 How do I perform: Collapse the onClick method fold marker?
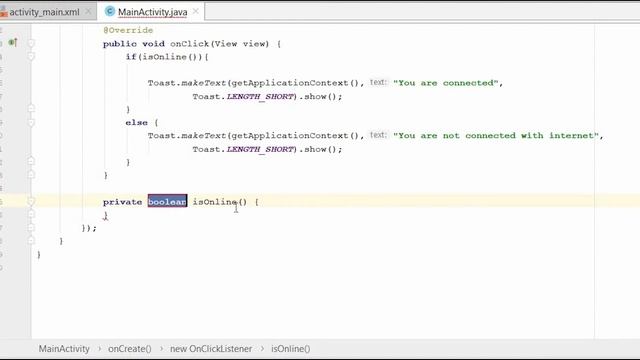click(31, 44)
